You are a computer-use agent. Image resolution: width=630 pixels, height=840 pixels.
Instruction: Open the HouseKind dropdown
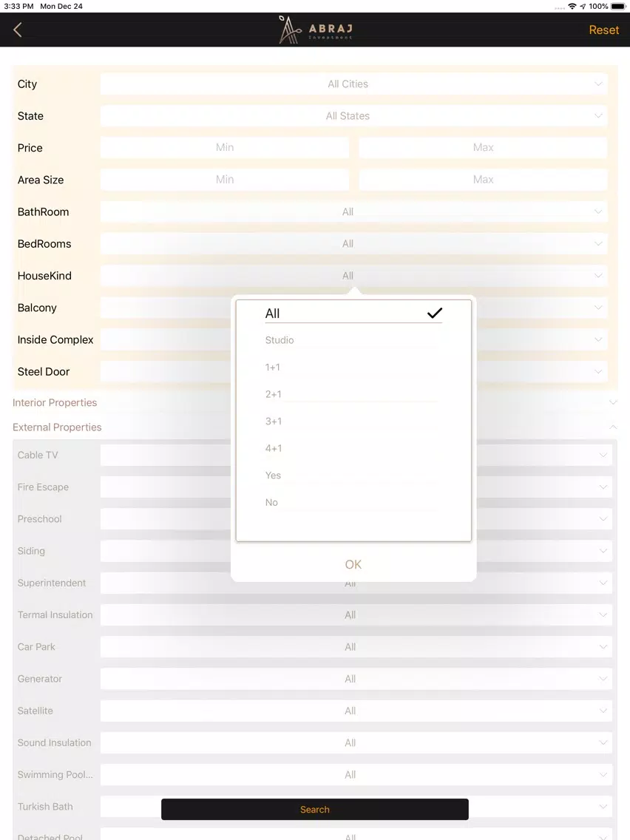tap(353, 276)
